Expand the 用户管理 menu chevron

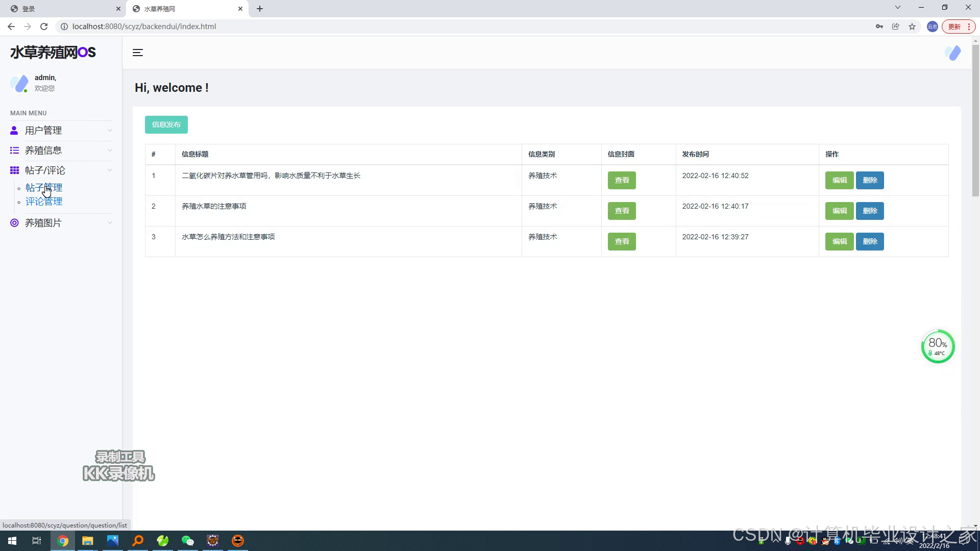click(x=110, y=131)
